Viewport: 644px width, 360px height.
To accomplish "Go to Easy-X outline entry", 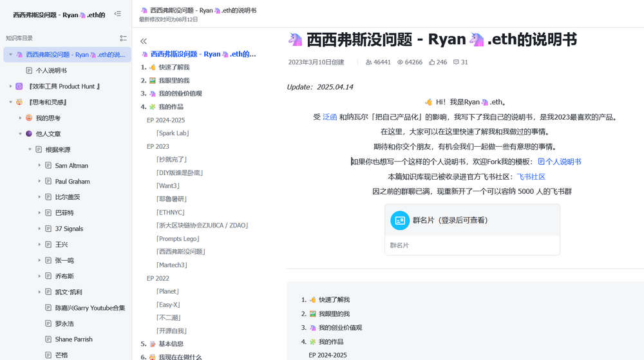I will coord(168,305).
